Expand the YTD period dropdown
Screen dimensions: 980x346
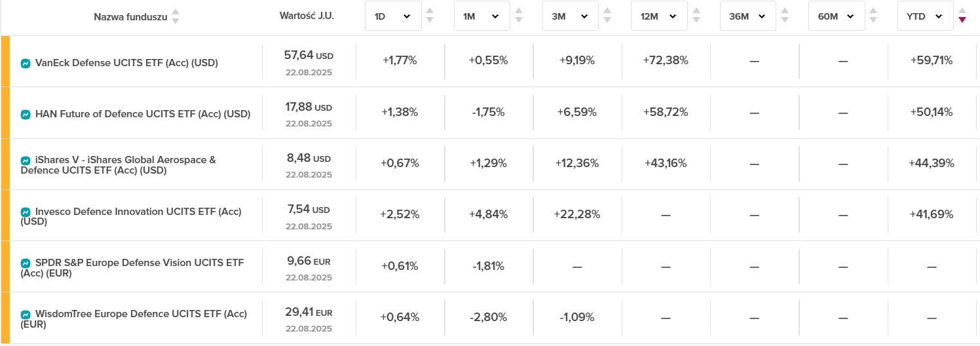coord(925,16)
